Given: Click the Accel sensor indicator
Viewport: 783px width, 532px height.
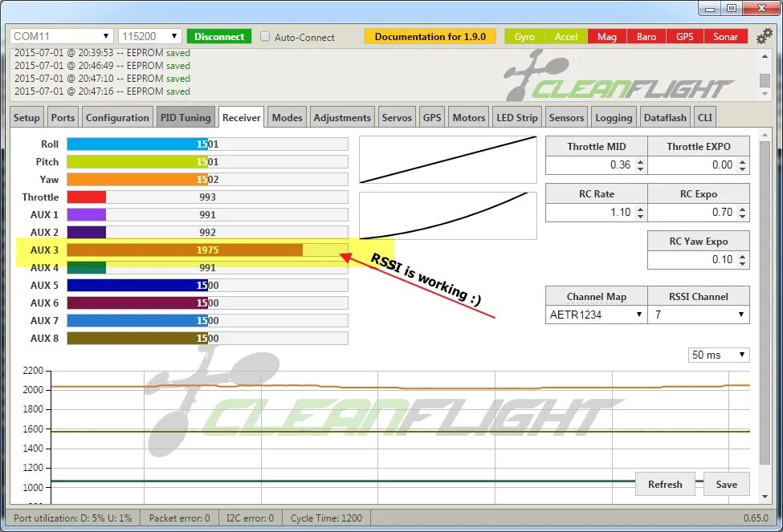Looking at the screenshot, I should [x=566, y=36].
